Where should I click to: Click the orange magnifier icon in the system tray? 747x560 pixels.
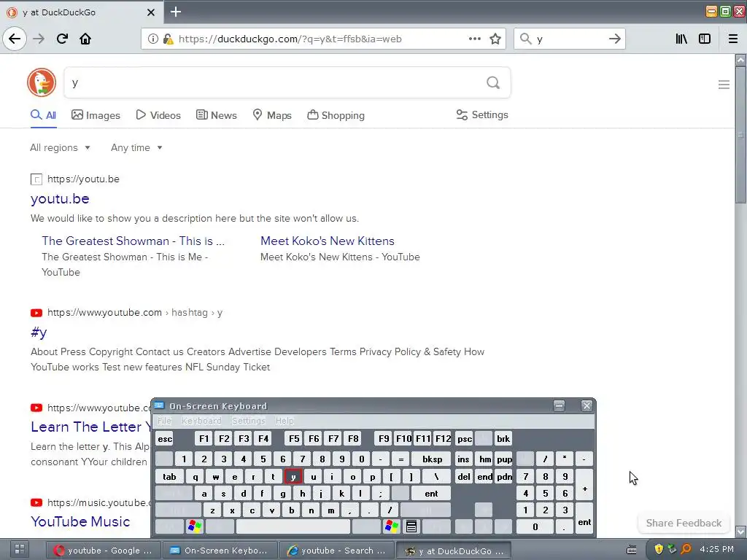686,549
